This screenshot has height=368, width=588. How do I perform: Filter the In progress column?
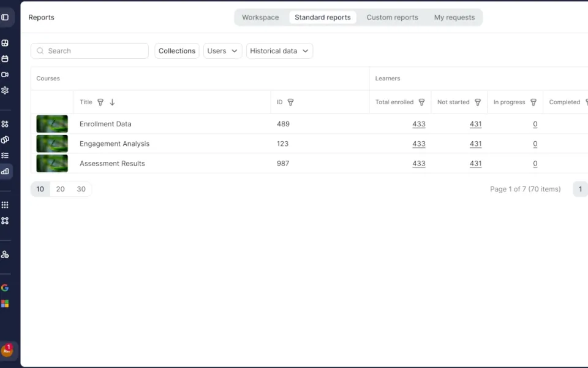[x=533, y=102]
